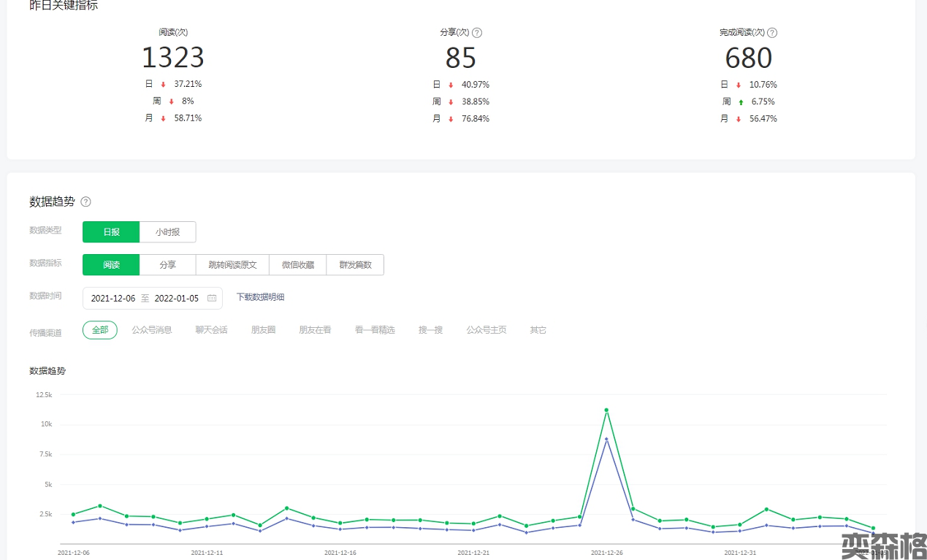Filter by 公众号主页 channel
Screen dimensions: 927x560
(x=487, y=330)
